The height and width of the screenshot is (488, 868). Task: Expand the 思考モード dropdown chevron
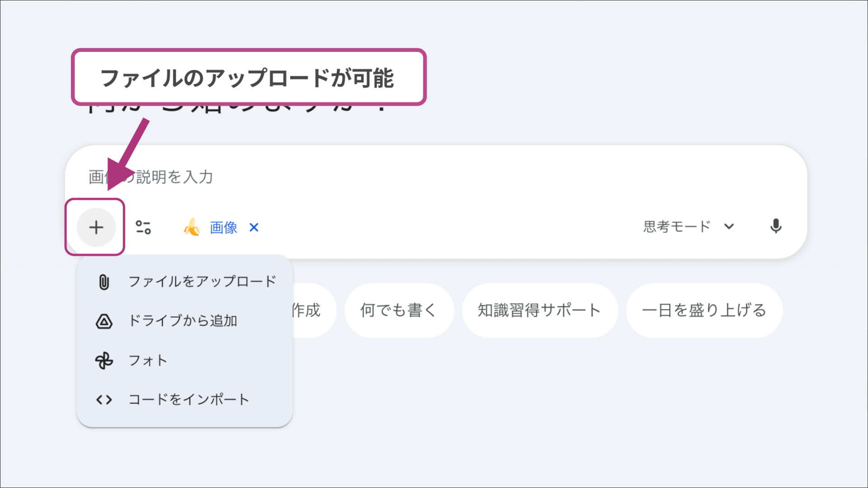click(729, 226)
